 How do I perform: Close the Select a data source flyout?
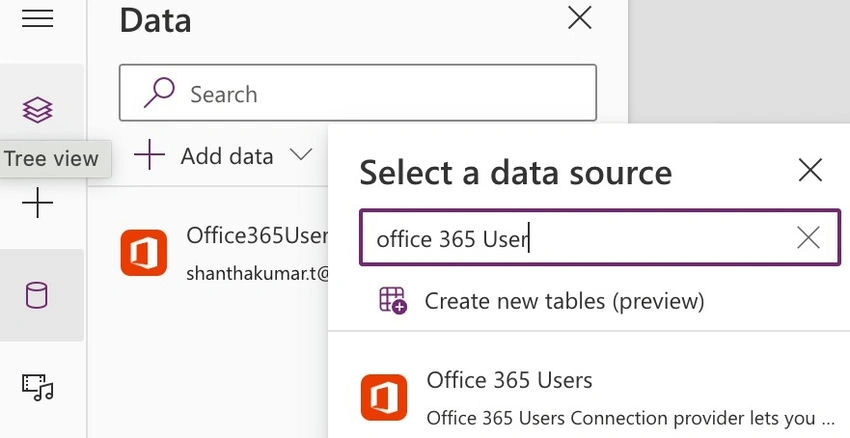point(810,170)
